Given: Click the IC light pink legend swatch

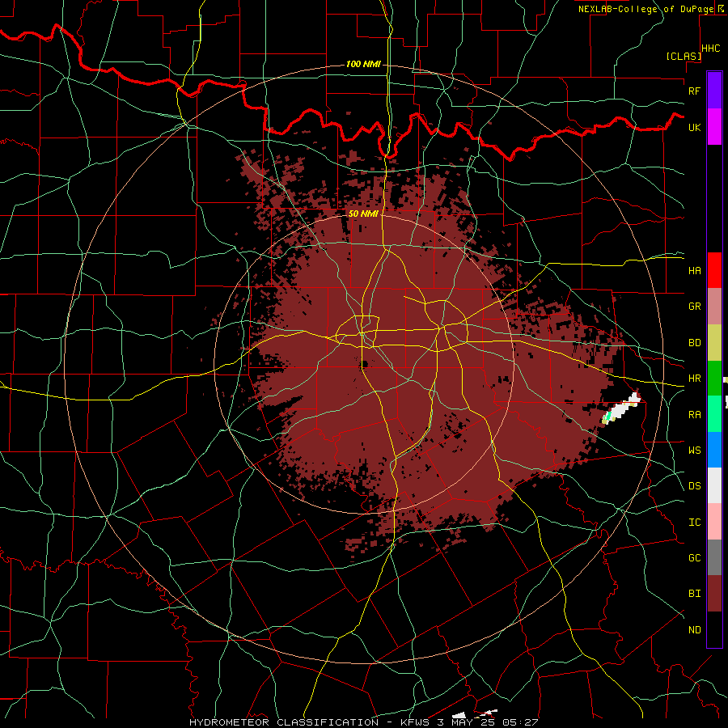Looking at the screenshot, I should [x=714, y=522].
